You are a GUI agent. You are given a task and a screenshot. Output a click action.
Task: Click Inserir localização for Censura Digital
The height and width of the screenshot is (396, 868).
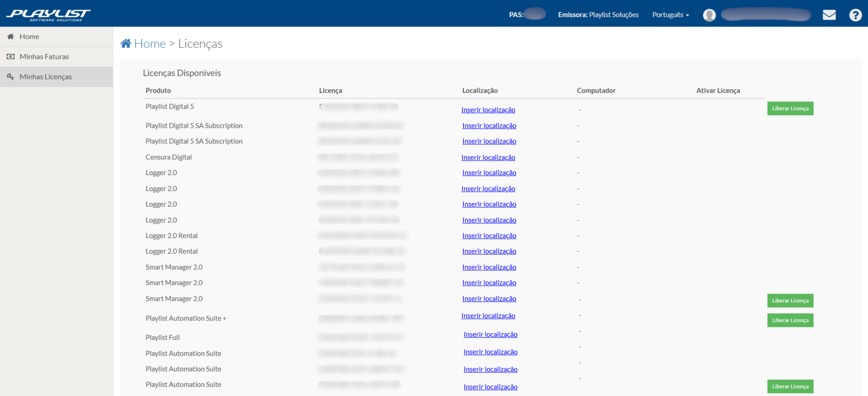coord(488,157)
